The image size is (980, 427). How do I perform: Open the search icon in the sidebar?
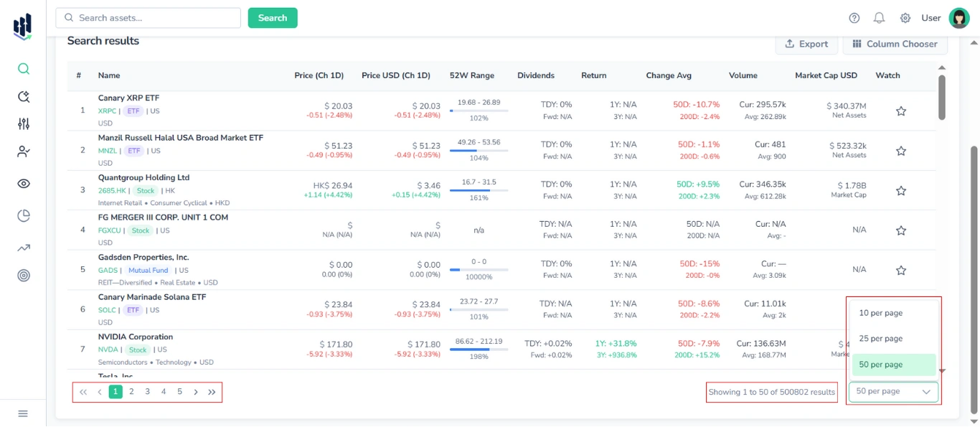[x=24, y=69]
